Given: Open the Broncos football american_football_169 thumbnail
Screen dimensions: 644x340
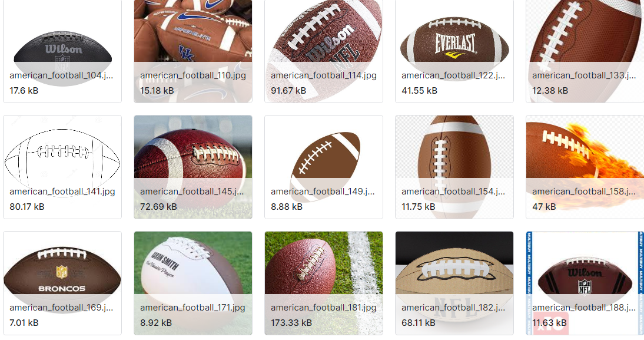Looking at the screenshot, I should click(62, 283).
